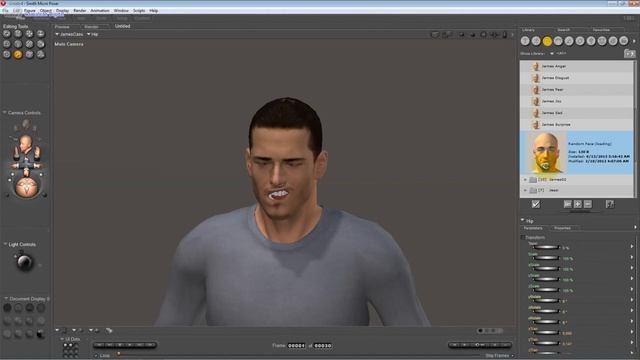The width and height of the screenshot is (640, 360).
Task: Switch to the Preview tab
Action: pyautogui.click(x=62, y=27)
